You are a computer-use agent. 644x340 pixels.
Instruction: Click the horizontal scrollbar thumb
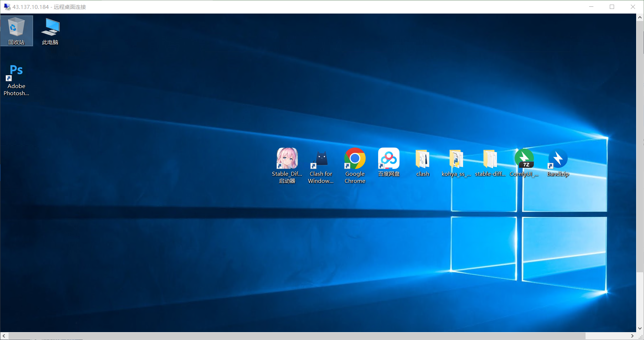(x=297, y=336)
